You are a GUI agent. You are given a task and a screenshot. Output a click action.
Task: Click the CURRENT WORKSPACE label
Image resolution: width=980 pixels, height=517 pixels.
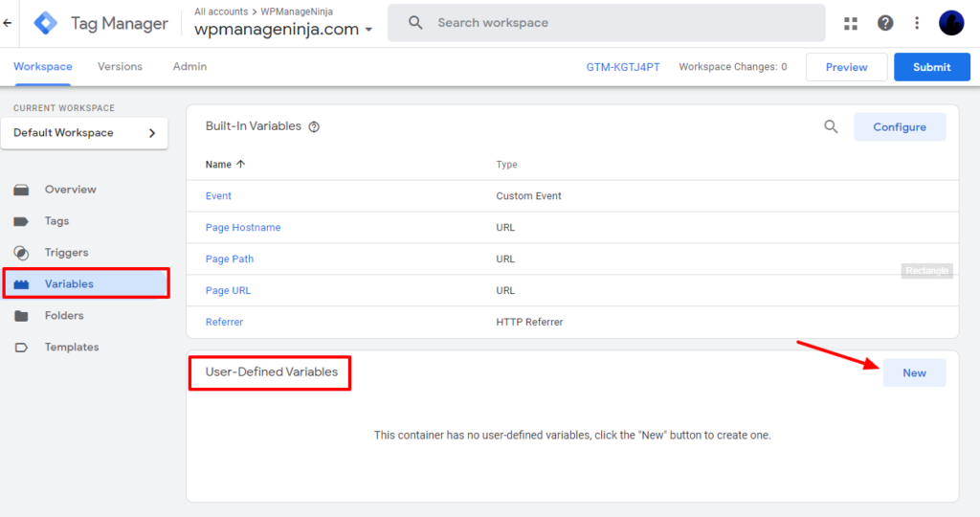click(64, 108)
